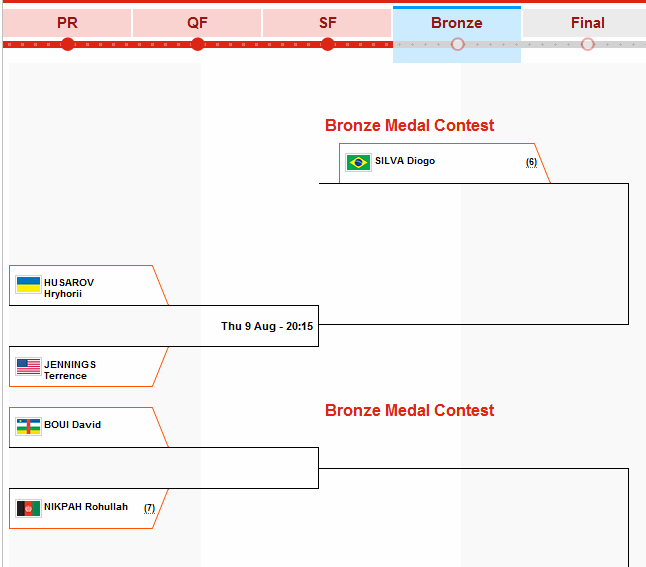Image resolution: width=646 pixels, height=567 pixels.
Task: Click the Bronze progress circle marker
Action: (457, 44)
